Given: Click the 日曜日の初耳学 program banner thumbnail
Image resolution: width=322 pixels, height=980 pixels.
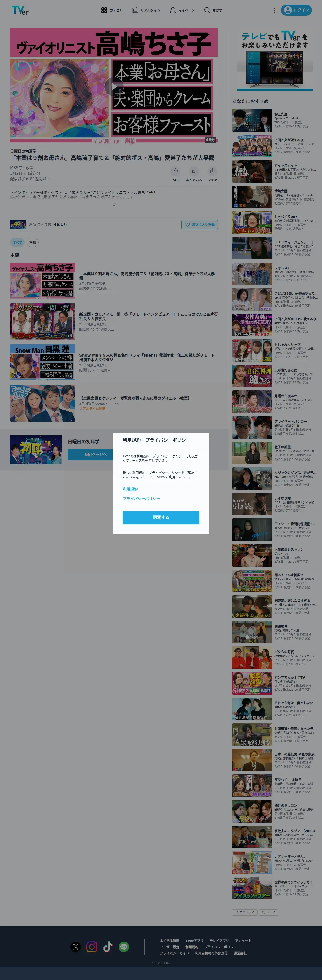Looking at the screenshot, I should coord(36,450).
